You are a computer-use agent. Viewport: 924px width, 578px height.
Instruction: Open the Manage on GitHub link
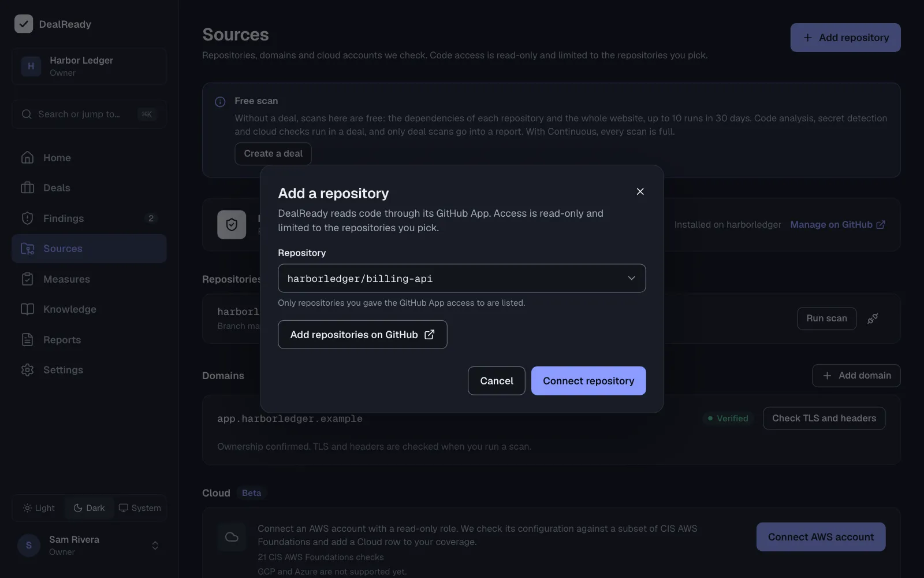pyautogui.click(x=837, y=225)
